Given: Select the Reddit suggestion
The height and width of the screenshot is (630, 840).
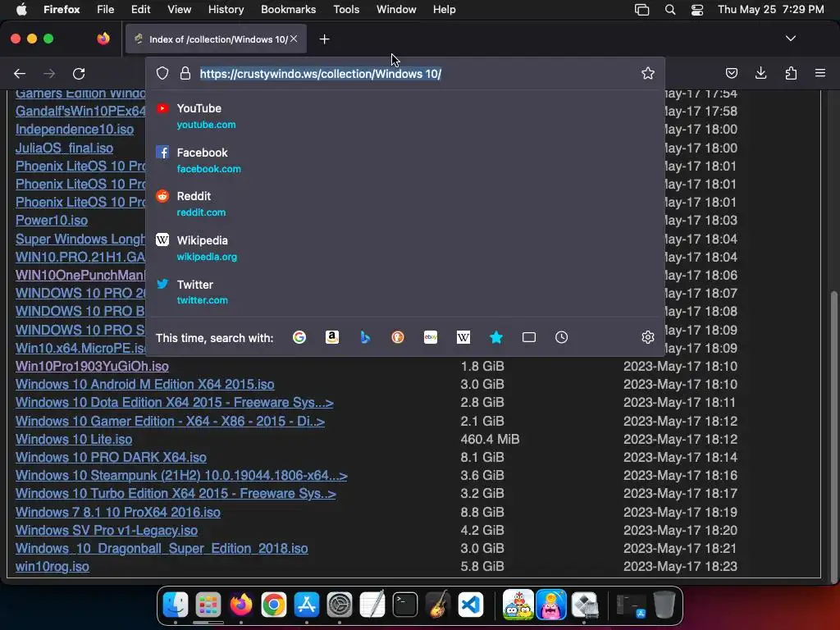Looking at the screenshot, I should 405,203.
